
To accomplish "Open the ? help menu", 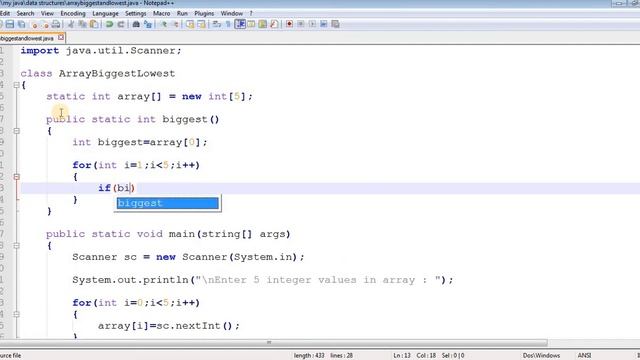I will pyautogui.click(x=251, y=13).
